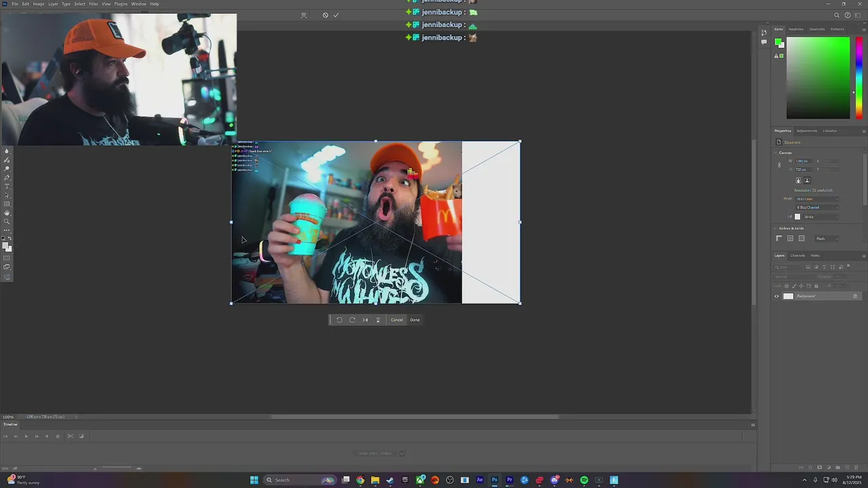Select the Rectangle shape tool
This screenshot has width=868, height=488.
click(x=7, y=203)
